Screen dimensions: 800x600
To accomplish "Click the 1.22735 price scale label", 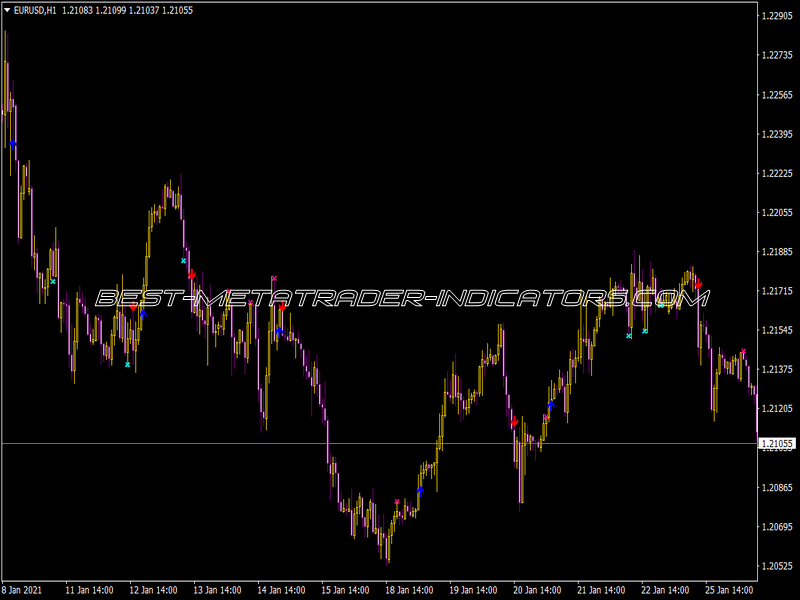I will (777, 55).
